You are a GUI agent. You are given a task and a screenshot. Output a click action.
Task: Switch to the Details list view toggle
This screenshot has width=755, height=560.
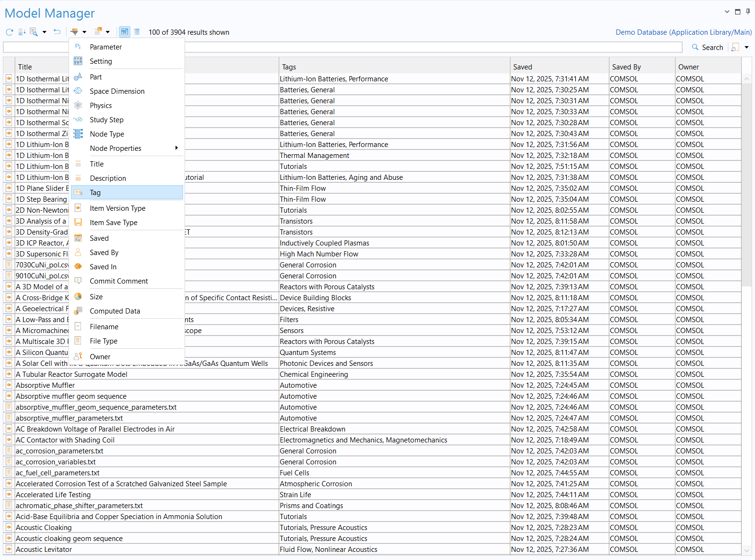click(x=137, y=32)
